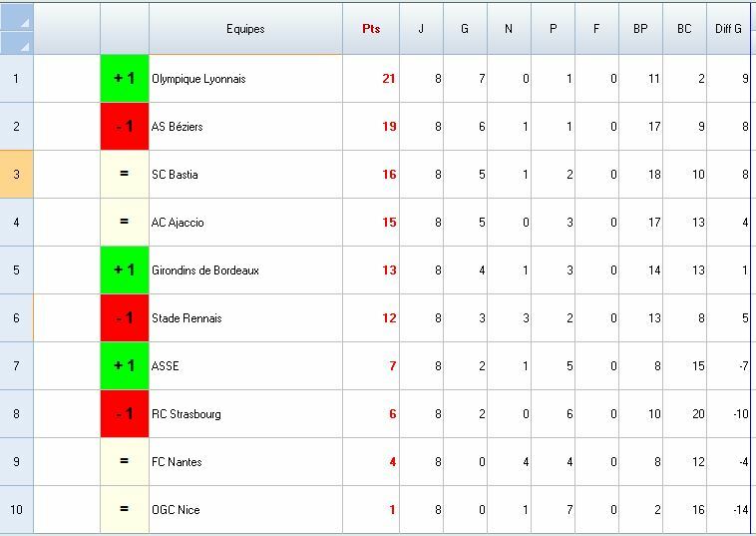Select the J column header
Viewport: 756px width, 536px height.
421,29
